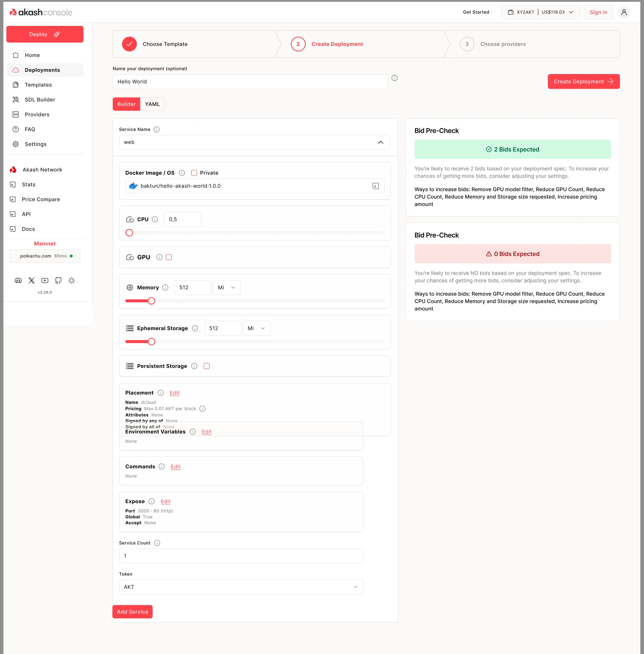Open the YouTube icon link
This screenshot has width=644, height=654.
45,281
